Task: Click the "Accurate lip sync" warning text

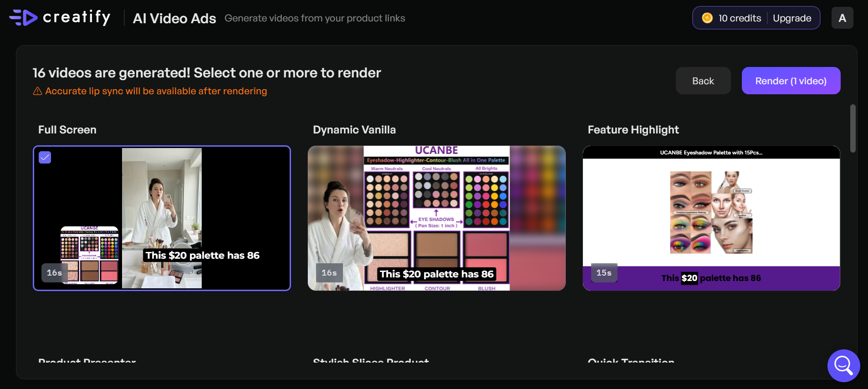Action: 156,91
